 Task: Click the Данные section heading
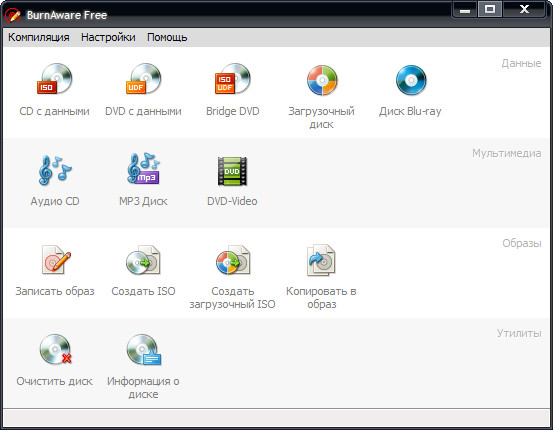(x=521, y=63)
